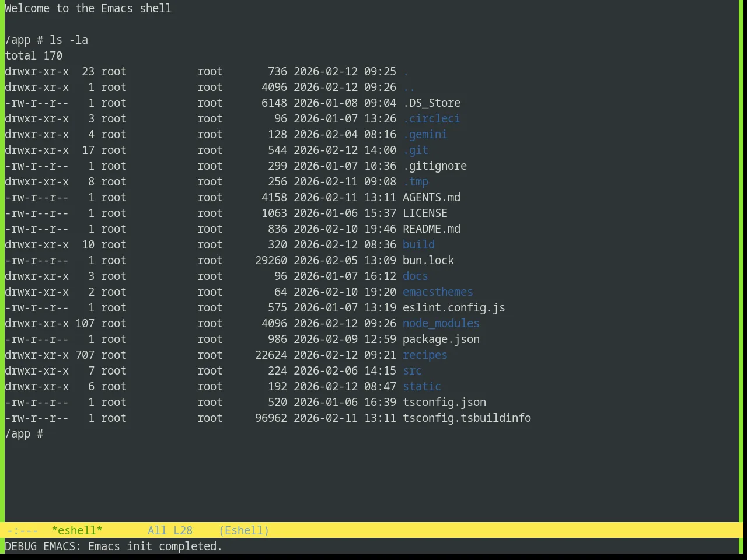Click the All L28 position indicator
Screen dimensions: 747x560
[170, 530]
